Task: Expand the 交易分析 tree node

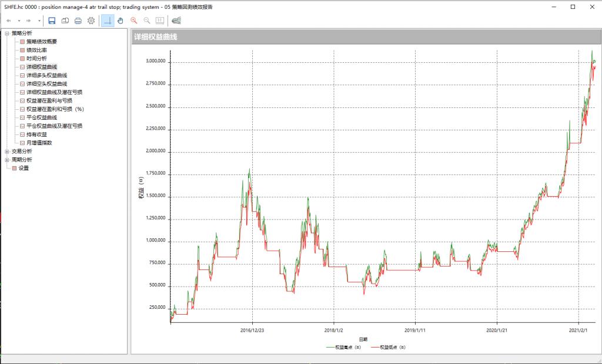Action: 7,151
